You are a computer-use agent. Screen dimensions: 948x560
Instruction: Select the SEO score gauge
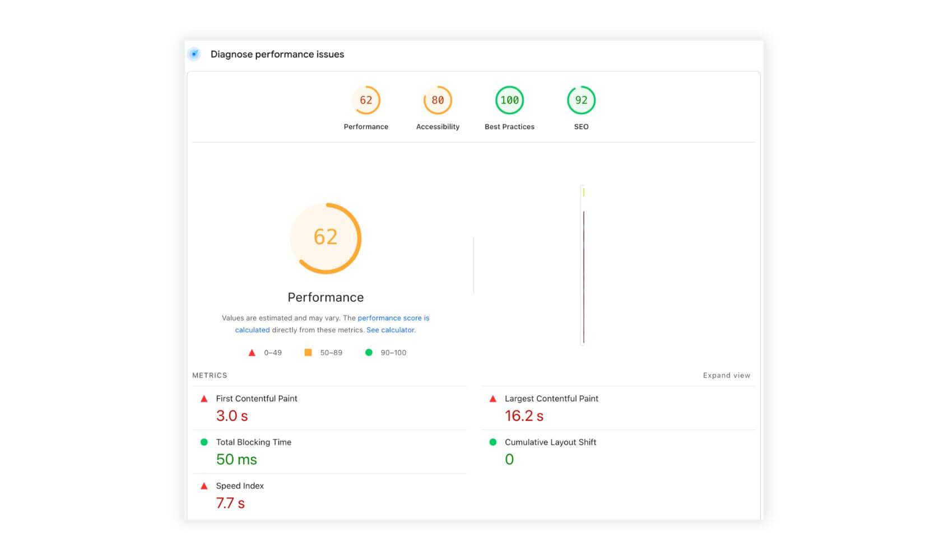point(581,101)
